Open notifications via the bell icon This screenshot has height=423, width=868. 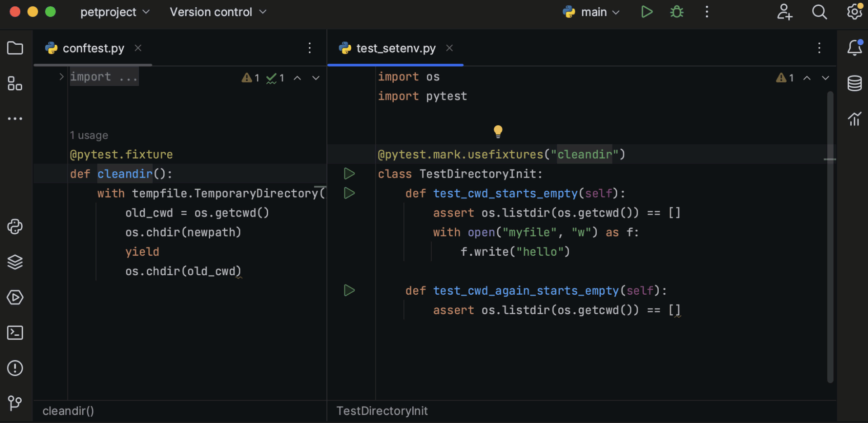pos(855,47)
